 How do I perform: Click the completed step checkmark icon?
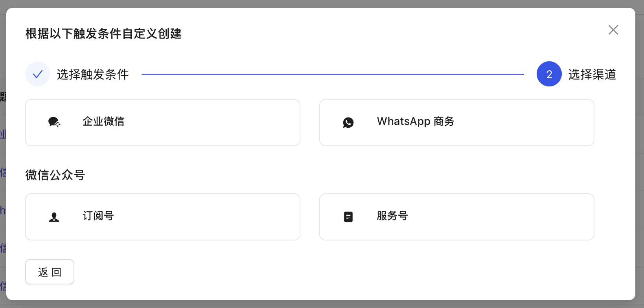coord(38,74)
